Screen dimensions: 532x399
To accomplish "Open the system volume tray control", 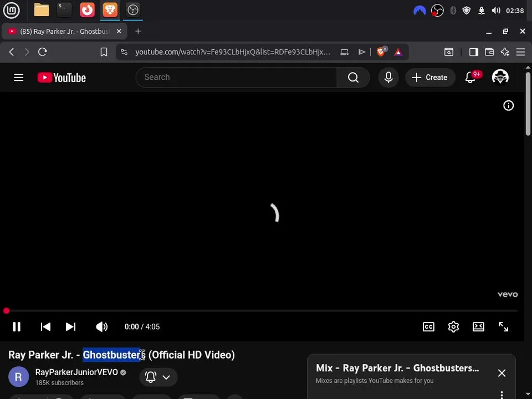I will click(496, 11).
